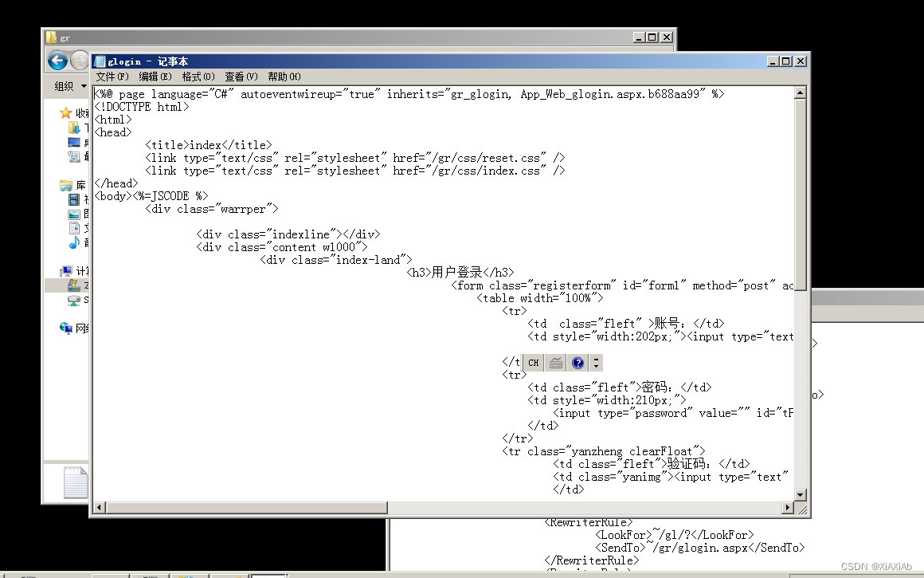Click the blue help icon on language bar

pos(577,363)
